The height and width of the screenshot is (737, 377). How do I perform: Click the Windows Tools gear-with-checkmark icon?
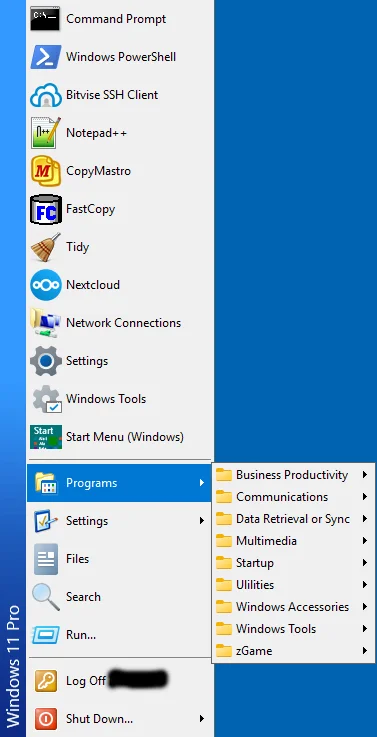click(47, 399)
